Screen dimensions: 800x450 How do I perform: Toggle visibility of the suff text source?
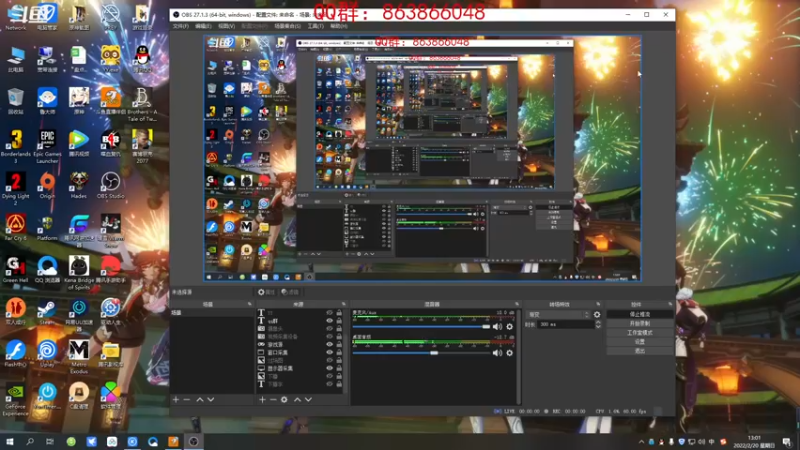coord(329,321)
